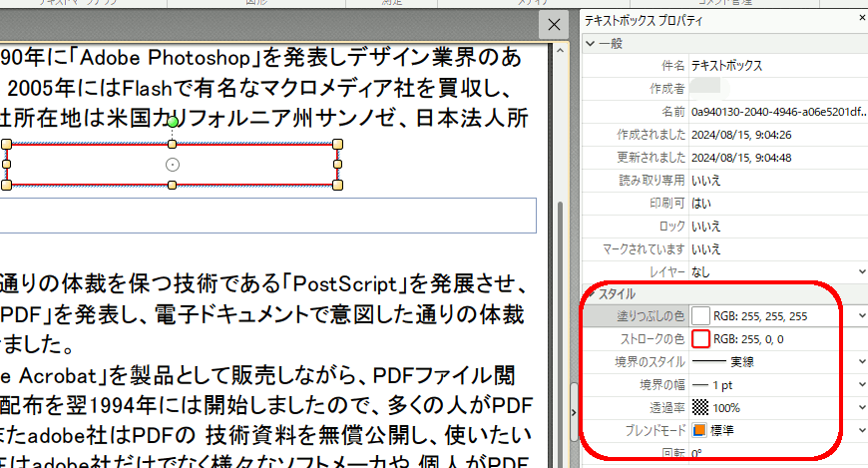Click the 印刷可 value はい
Image resolution: width=868 pixels, height=468 pixels.
(700, 204)
